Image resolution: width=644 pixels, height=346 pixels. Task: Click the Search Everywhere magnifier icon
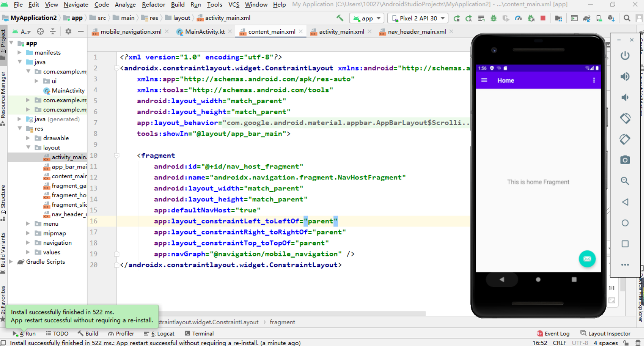click(x=627, y=18)
